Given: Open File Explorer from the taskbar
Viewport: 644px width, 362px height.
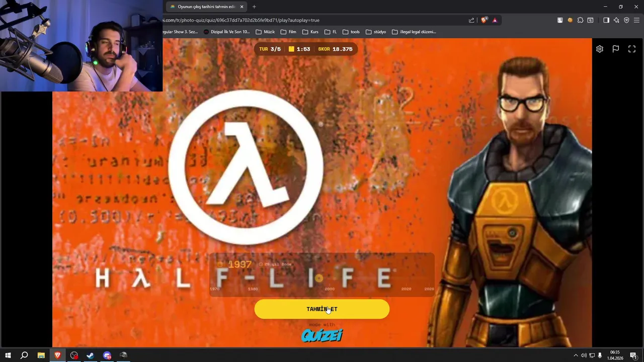Looking at the screenshot, I should [x=41, y=355].
